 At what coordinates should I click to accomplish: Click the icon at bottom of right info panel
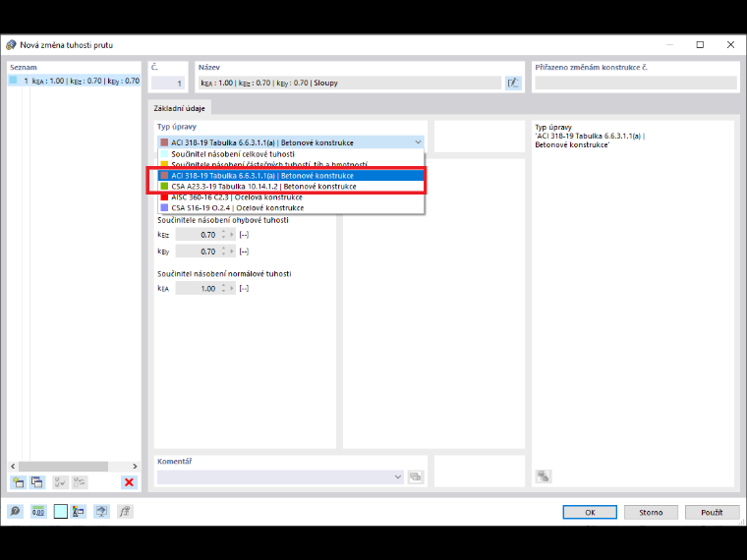point(544,476)
